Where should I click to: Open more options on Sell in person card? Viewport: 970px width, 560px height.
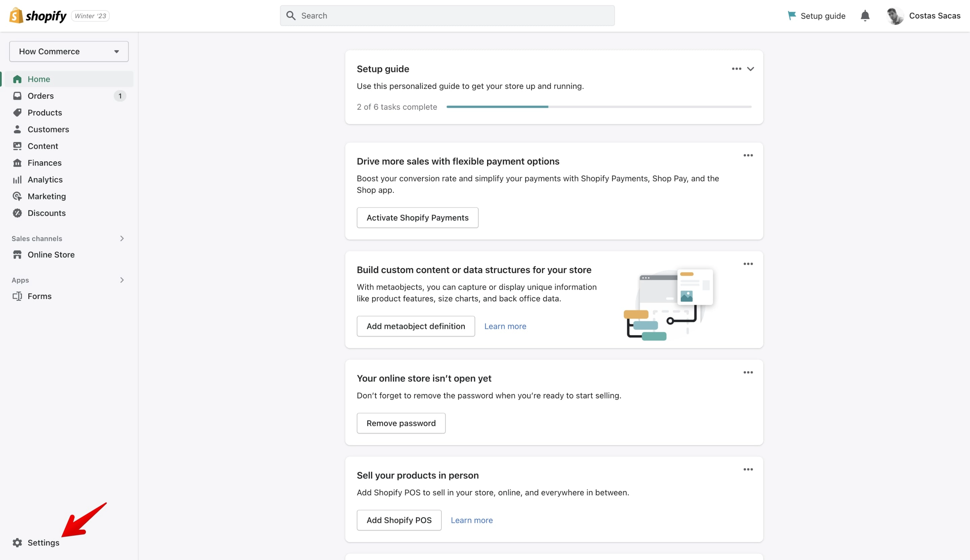coord(748,469)
